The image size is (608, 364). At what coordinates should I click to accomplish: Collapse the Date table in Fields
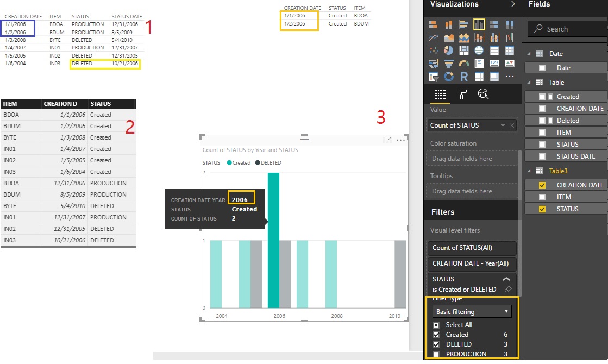(x=529, y=53)
